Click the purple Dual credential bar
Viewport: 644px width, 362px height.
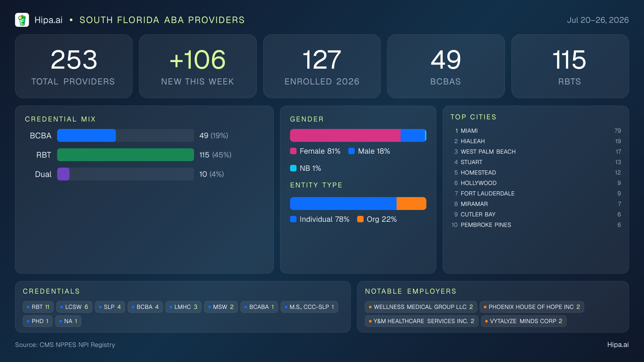coord(63,174)
